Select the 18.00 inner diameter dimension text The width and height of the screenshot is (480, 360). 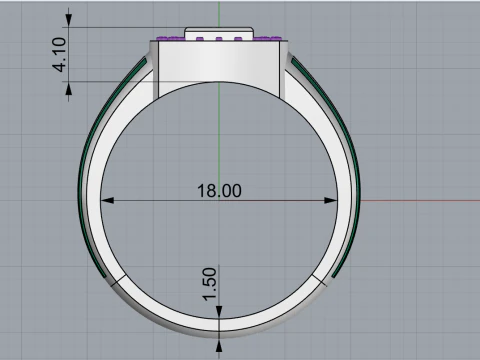(x=219, y=191)
